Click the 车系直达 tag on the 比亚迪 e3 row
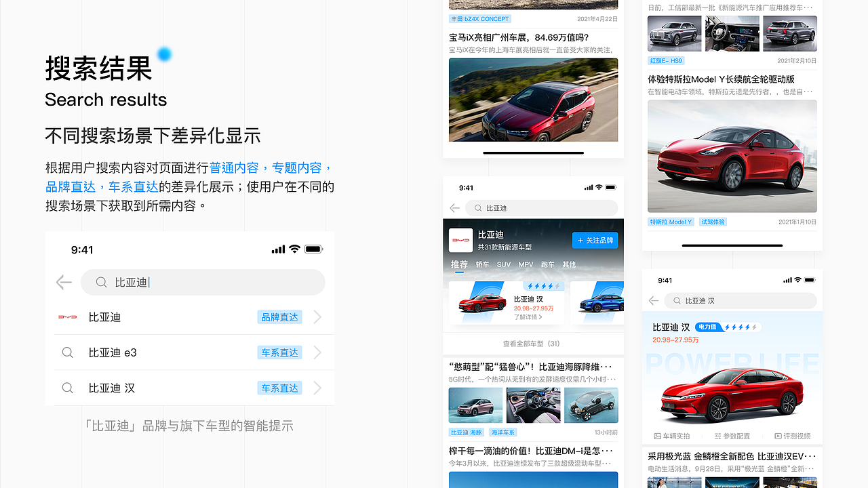868x488 pixels. pos(279,352)
